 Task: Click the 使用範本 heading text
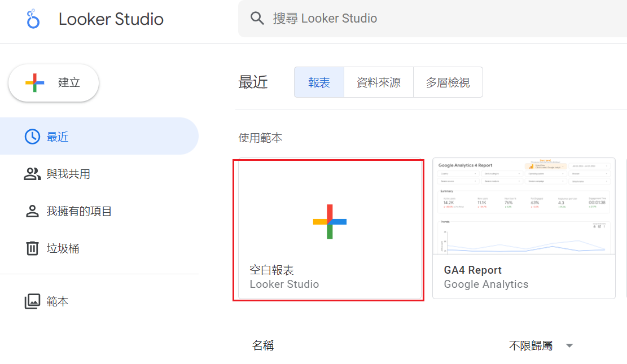pos(260,138)
